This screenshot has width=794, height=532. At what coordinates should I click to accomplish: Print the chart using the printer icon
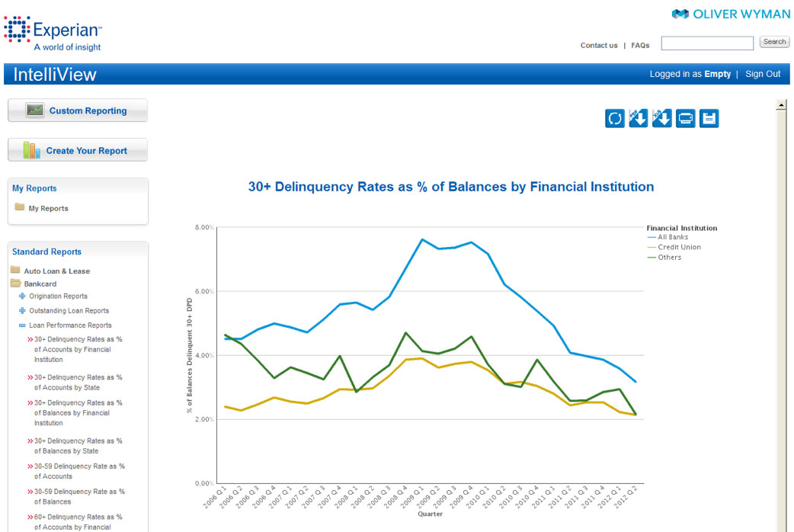[685, 118]
